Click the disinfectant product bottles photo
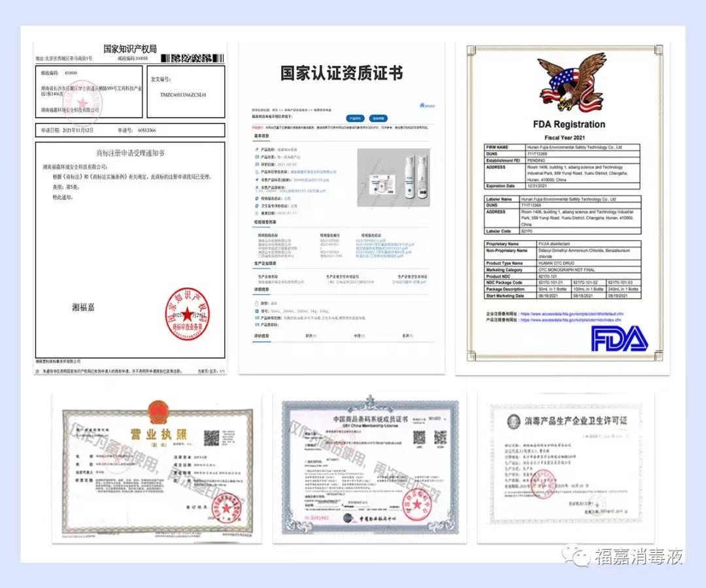This screenshot has width=706, height=588. click(394, 174)
